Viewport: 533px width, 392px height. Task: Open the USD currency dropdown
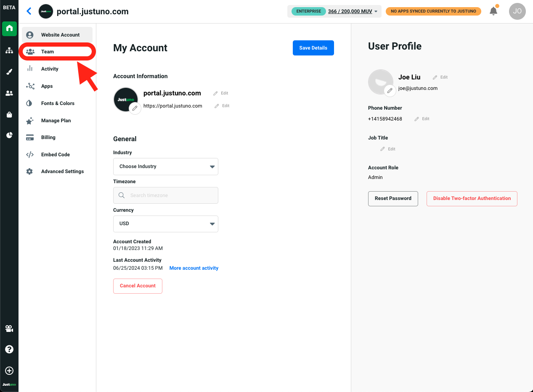click(x=166, y=224)
